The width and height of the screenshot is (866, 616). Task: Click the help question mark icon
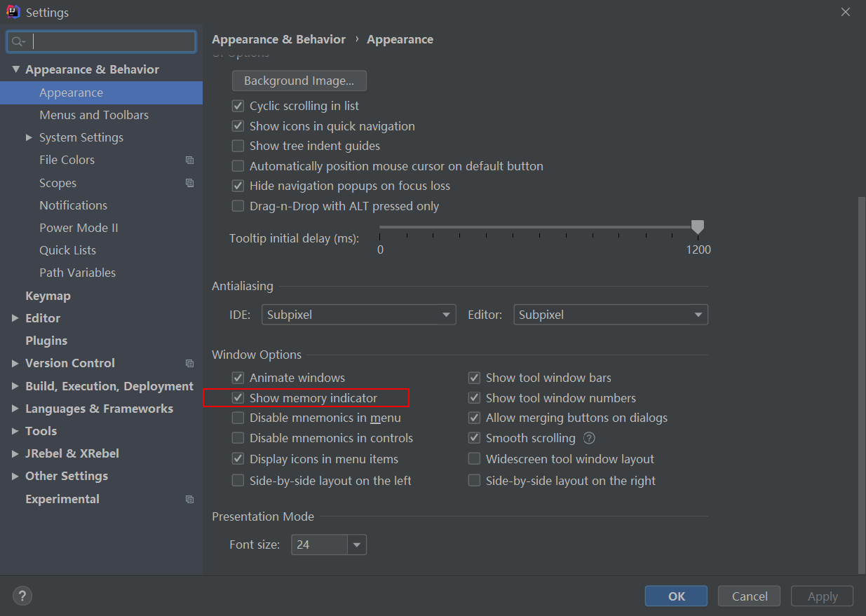[22, 596]
